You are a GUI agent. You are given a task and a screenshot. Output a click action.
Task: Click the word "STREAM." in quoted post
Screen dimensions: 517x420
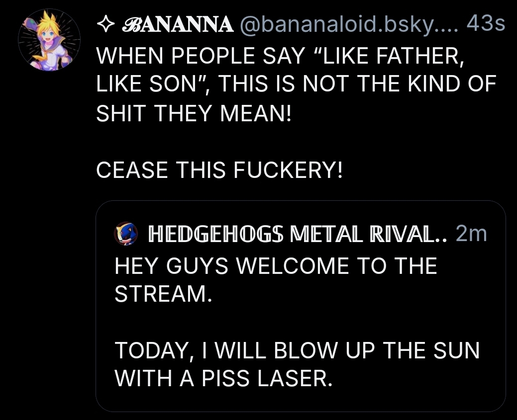pos(164,294)
